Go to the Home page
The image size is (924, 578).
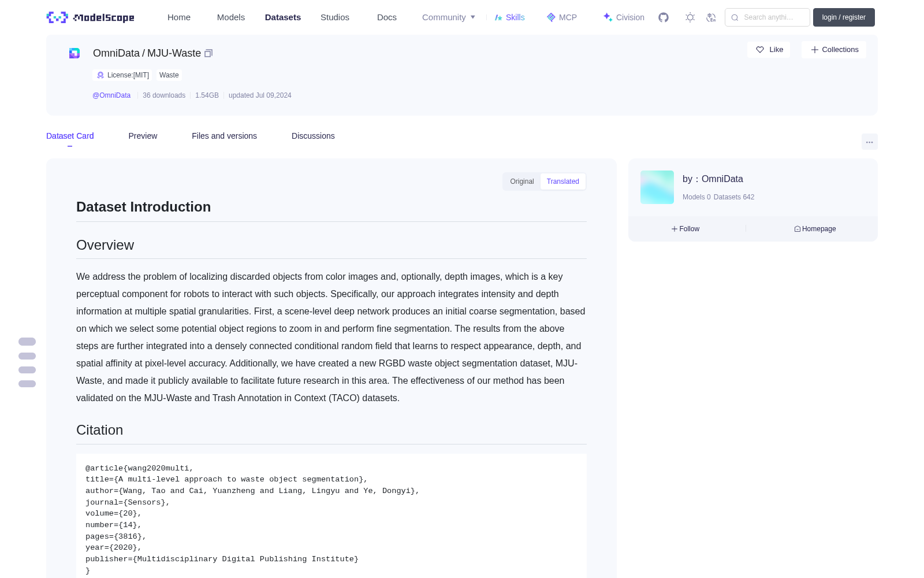179,17
